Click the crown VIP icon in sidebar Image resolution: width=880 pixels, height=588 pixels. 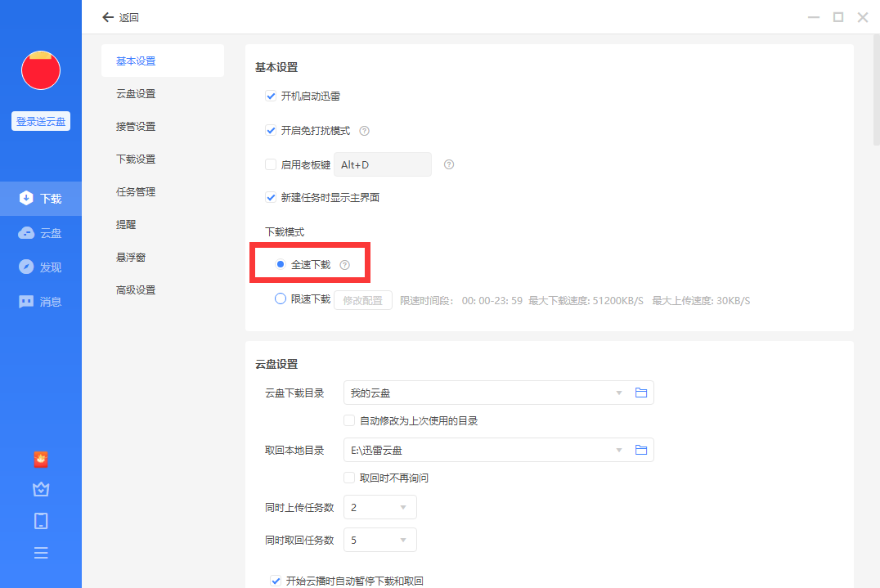(x=41, y=489)
